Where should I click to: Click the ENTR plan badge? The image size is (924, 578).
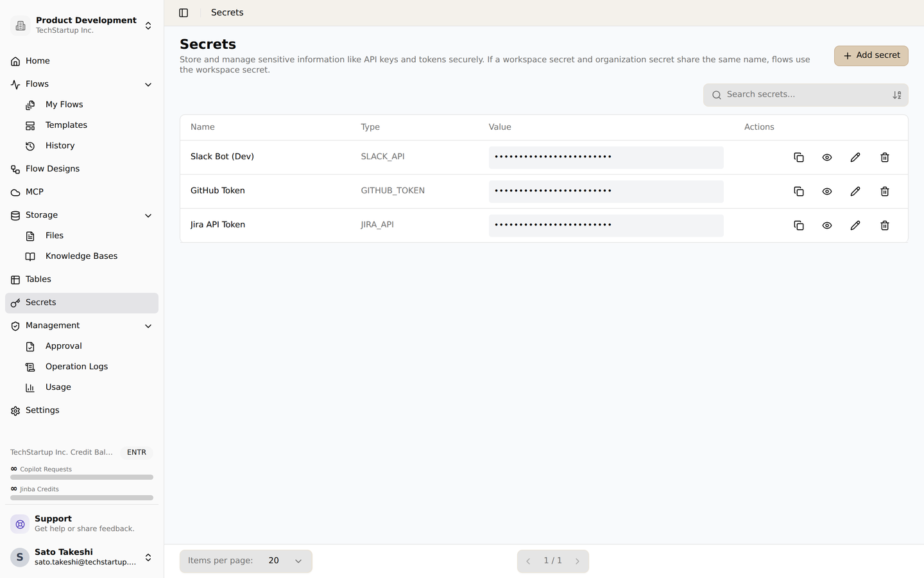[137, 452]
